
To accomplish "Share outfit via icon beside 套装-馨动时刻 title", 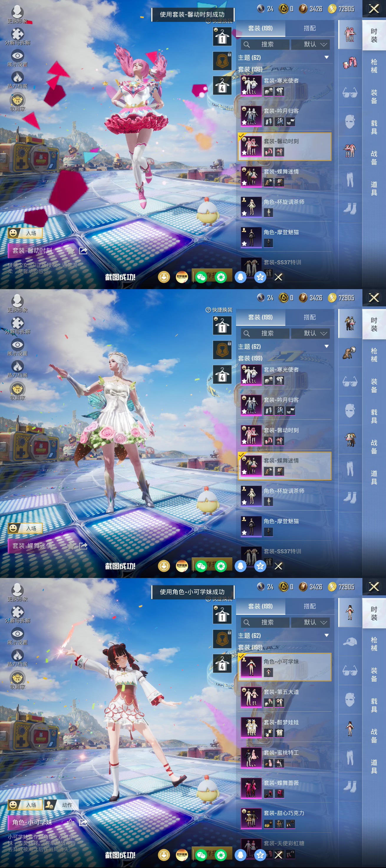I will click(83, 251).
